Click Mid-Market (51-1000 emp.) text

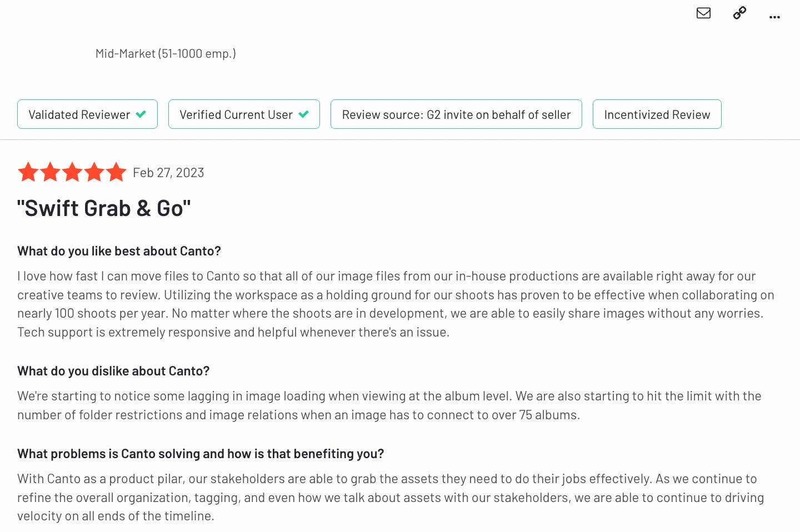[x=166, y=54]
